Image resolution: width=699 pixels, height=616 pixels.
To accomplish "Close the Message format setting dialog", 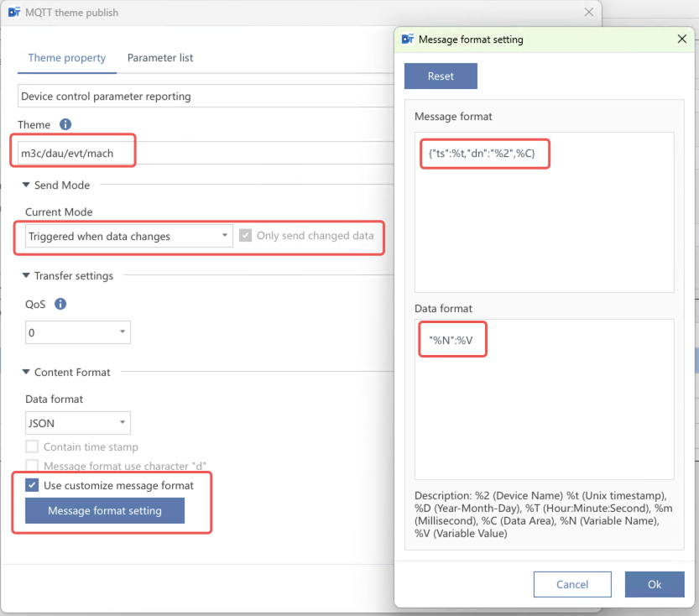I will [x=681, y=39].
